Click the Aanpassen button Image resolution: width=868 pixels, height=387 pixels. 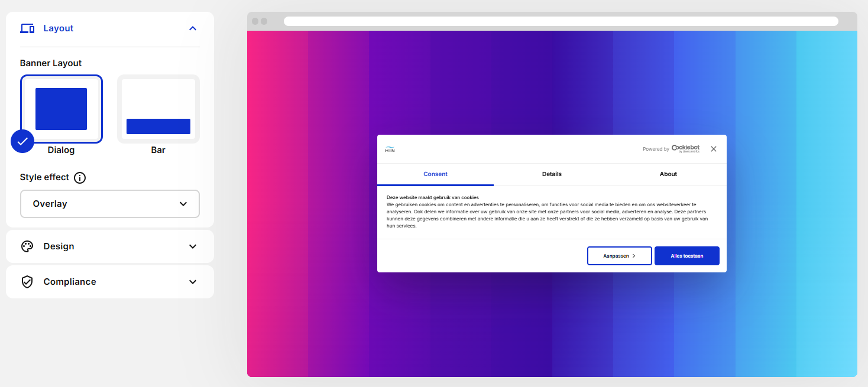[x=619, y=256]
